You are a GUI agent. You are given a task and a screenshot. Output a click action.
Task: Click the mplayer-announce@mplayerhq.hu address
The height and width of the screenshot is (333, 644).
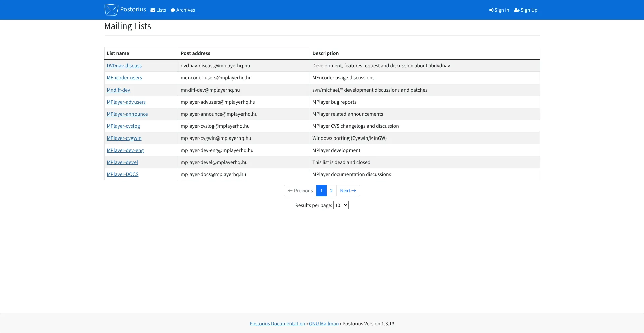coord(219,114)
